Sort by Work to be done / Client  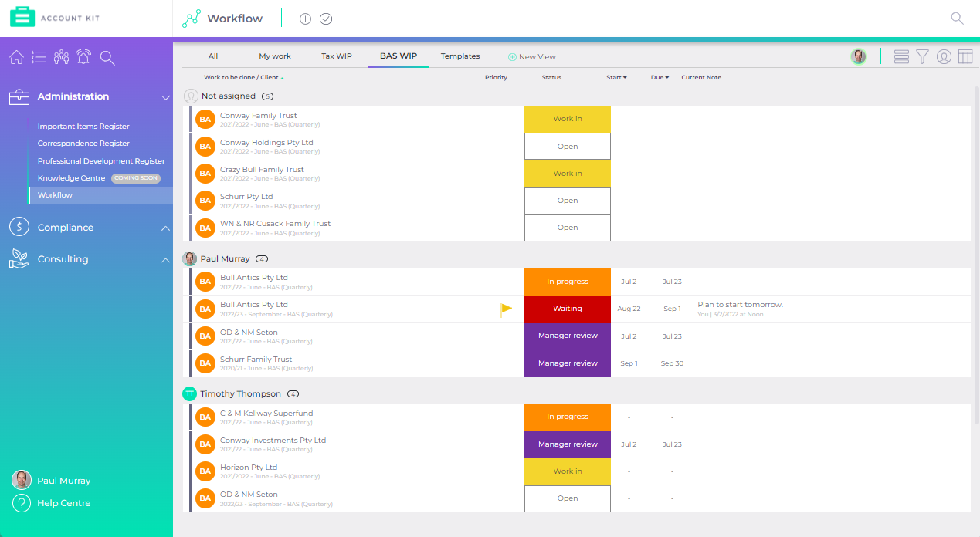point(243,77)
